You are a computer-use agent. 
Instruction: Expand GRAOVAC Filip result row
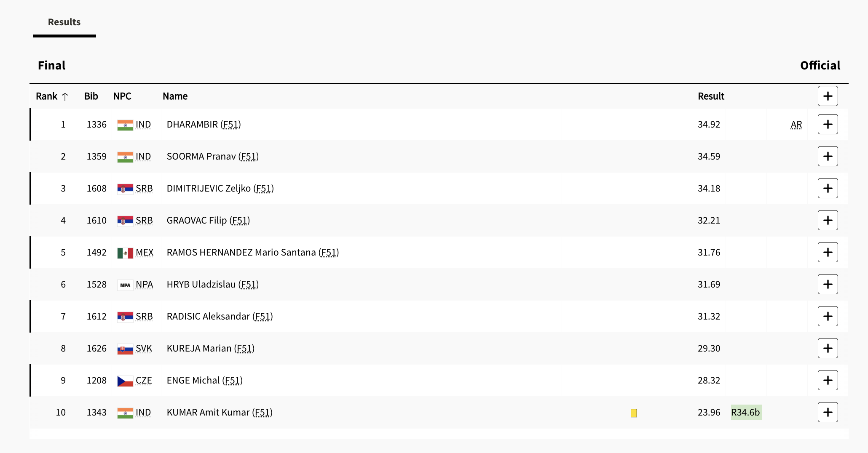(828, 221)
